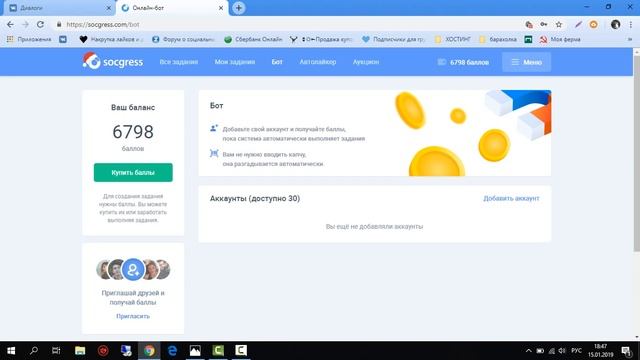Open the 'барахолка' bookmark folder

[498, 39]
